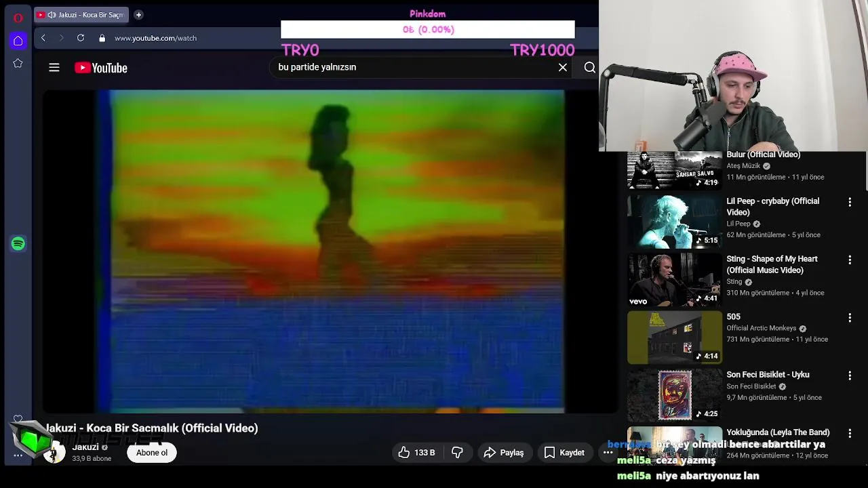Save video with the Kaydet button
Screen dimensions: 868x488
564,452
